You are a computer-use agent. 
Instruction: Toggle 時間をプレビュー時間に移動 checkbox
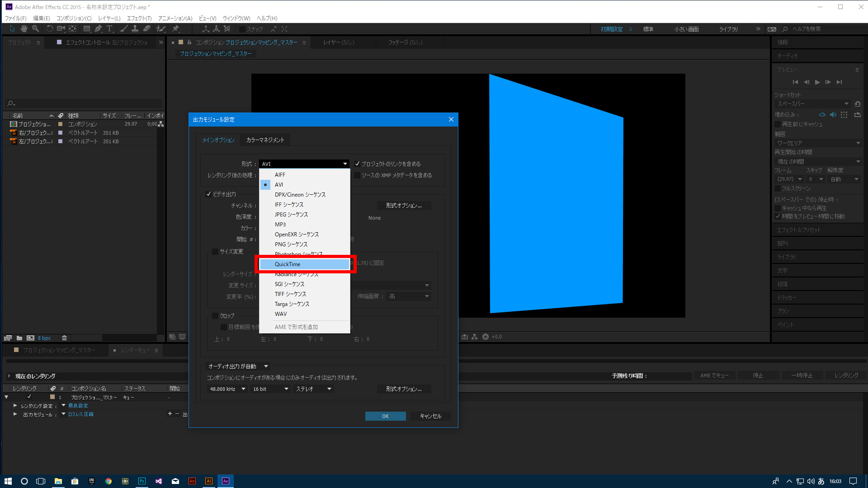tap(778, 216)
